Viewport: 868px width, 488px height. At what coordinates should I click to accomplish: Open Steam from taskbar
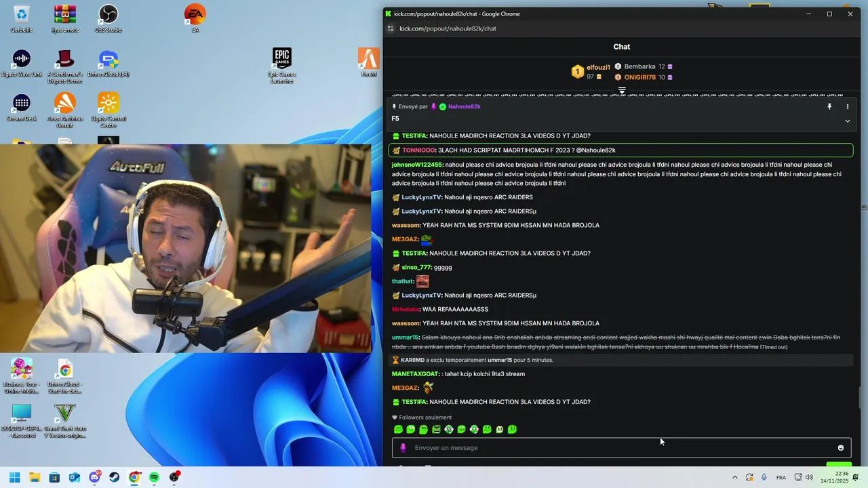tap(115, 477)
